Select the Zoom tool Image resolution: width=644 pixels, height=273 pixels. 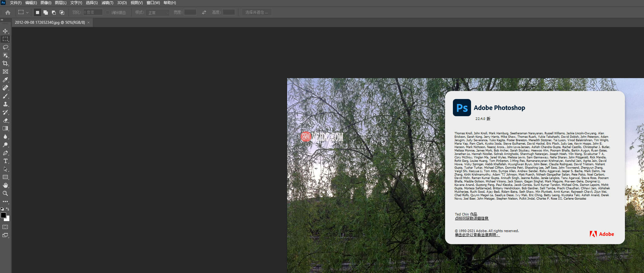tap(5, 193)
